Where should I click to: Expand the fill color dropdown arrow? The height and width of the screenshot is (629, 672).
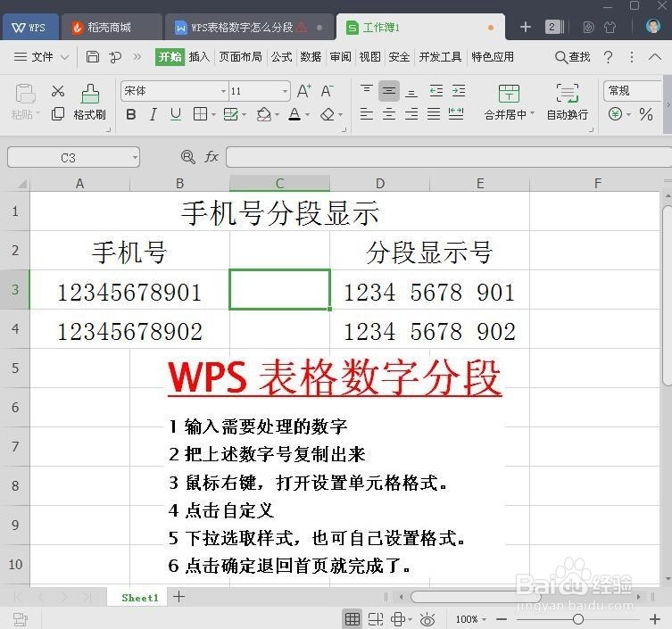pyautogui.click(x=277, y=115)
